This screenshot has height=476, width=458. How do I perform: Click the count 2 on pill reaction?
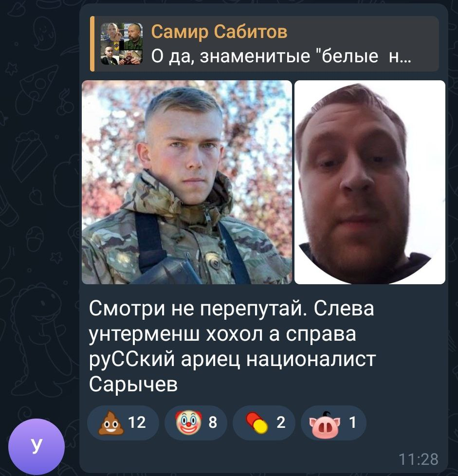[281, 422]
